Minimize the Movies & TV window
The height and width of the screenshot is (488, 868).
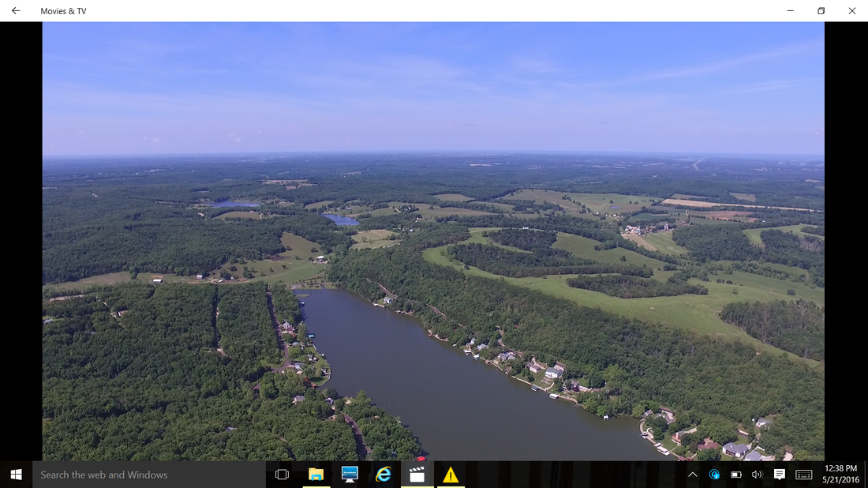tap(791, 10)
